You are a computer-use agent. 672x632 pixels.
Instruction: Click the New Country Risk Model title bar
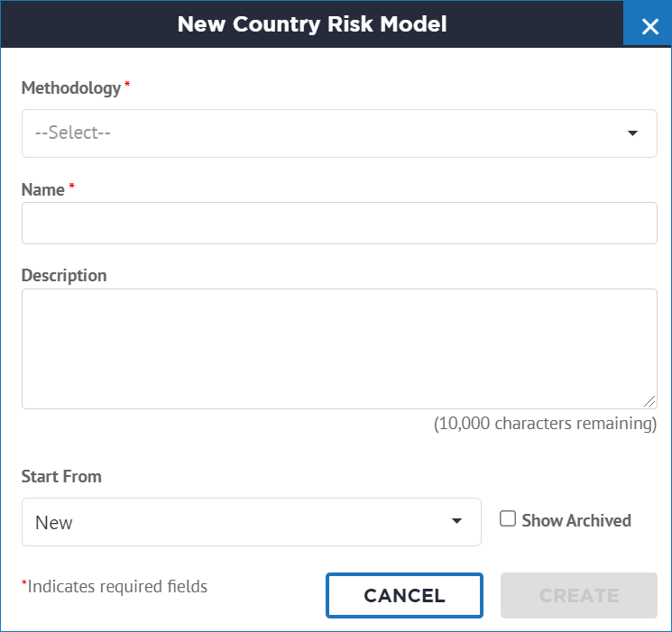click(x=312, y=24)
